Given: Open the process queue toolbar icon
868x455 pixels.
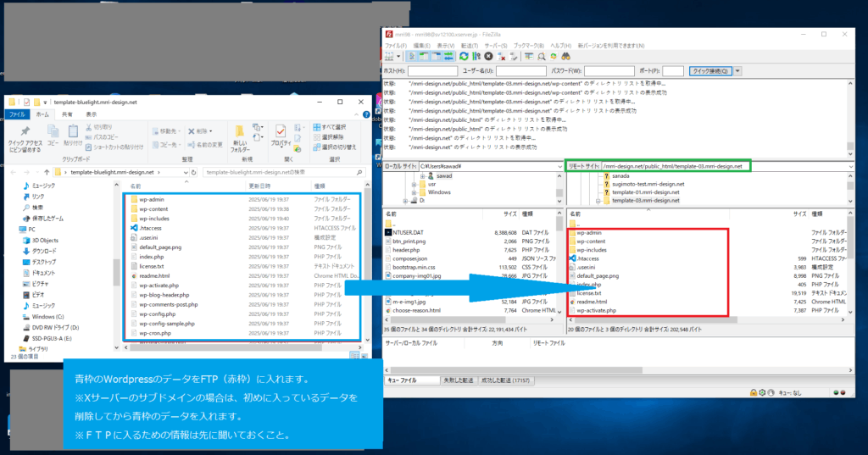Looking at the screenshot, I should pyautogui.click(x=476, y=56).
